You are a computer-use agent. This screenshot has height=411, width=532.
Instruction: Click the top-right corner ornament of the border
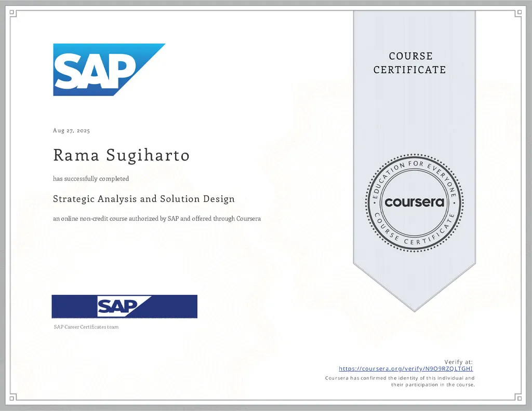click(518, 13)
